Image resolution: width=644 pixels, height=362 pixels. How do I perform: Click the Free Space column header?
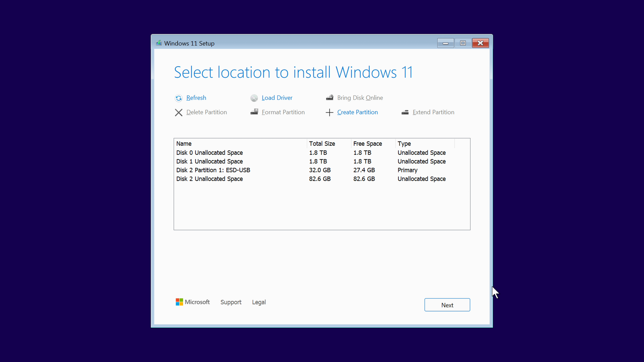373,144
